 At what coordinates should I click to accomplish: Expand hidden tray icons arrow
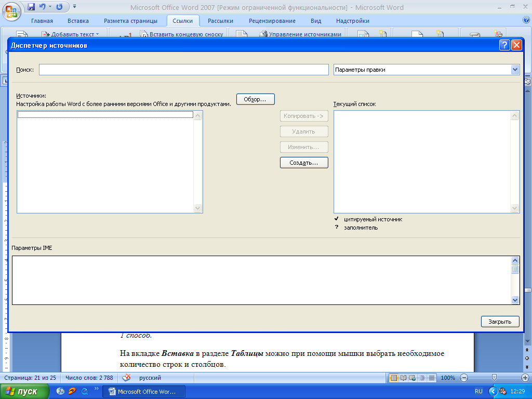(x=493, y=392)
